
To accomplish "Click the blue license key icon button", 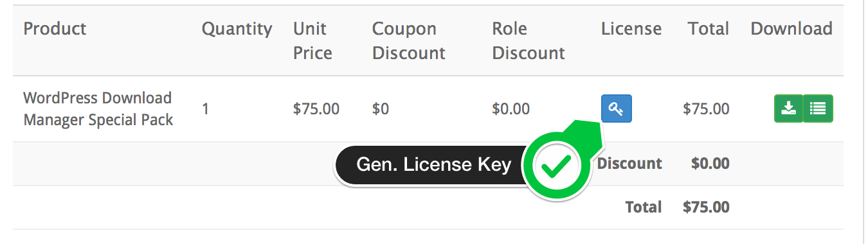I will click(617, 109).
